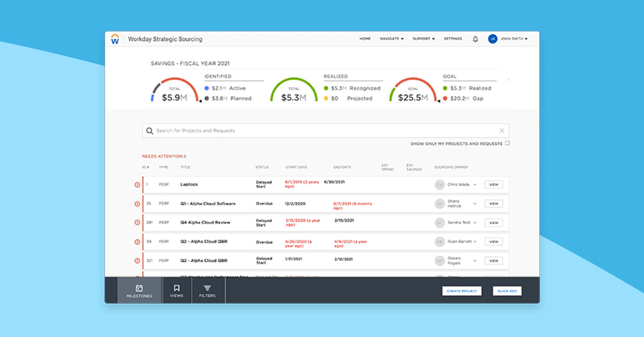Click the search magnifier icon
This screenshot has width=644, height=337.
(x=149, y=130)
